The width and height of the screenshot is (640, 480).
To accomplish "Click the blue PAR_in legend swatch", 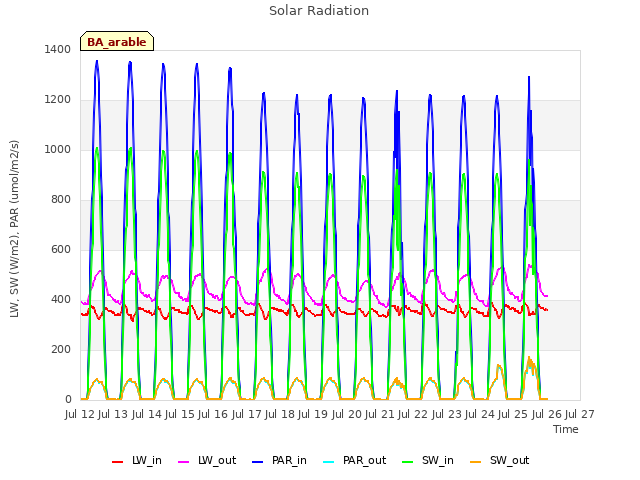I will point(258,462).
